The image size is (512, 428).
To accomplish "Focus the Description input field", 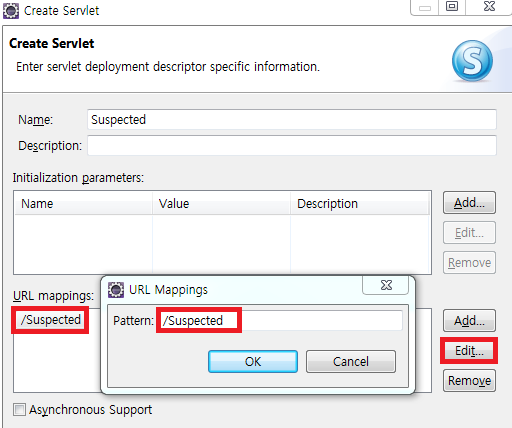I will [x=292, y=145].
